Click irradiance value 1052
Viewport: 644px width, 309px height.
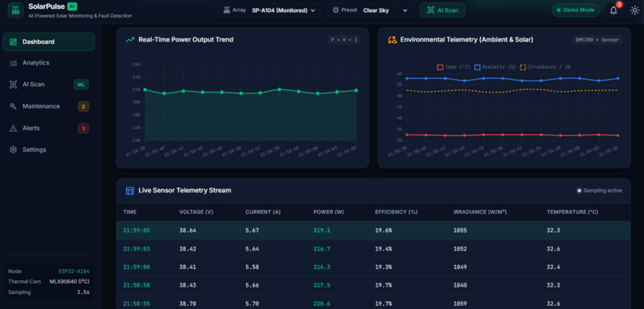click(x=460, y=248)
